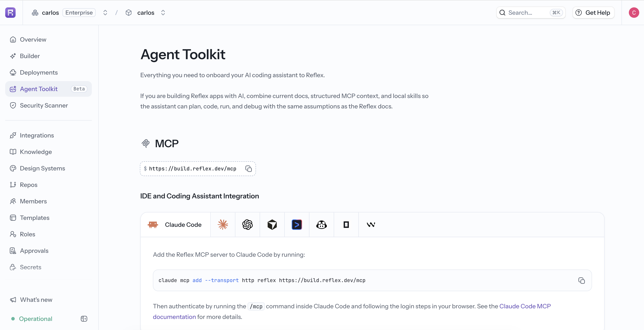Click the Secrets lock icon
Screen dimensions: 644x330
tap(13, 267)
